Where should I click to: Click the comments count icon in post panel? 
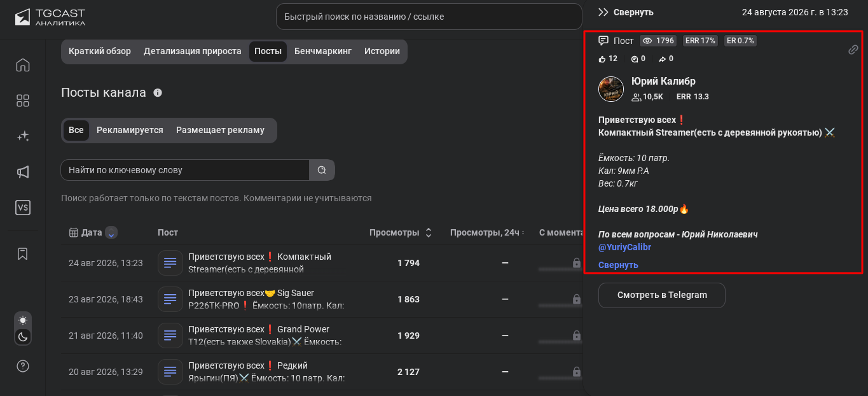click(x=634, y=59)
